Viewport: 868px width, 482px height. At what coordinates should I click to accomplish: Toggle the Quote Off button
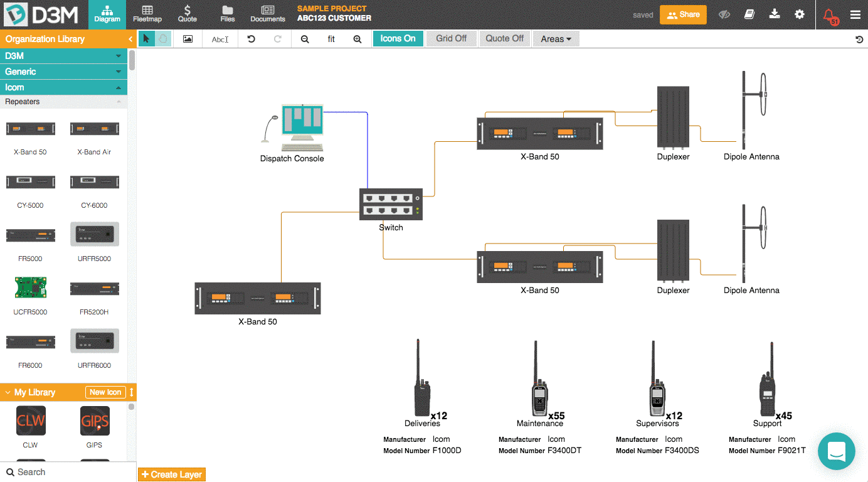(x=504, y=38)
